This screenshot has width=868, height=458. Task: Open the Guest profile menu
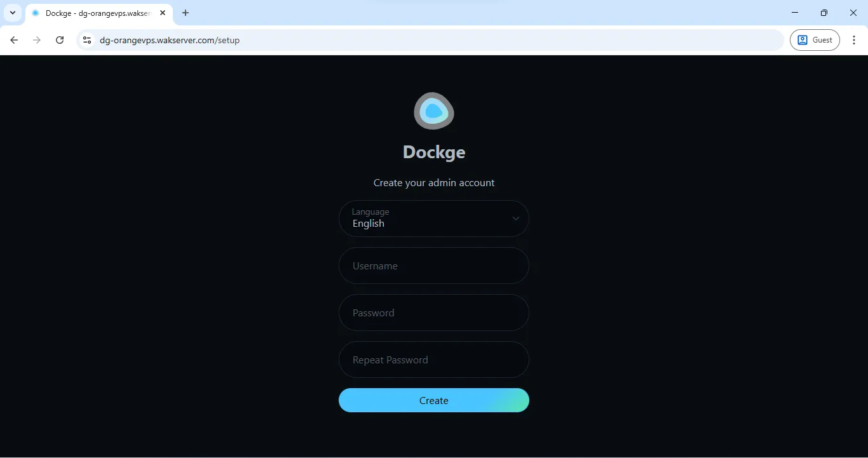point(815,39)
